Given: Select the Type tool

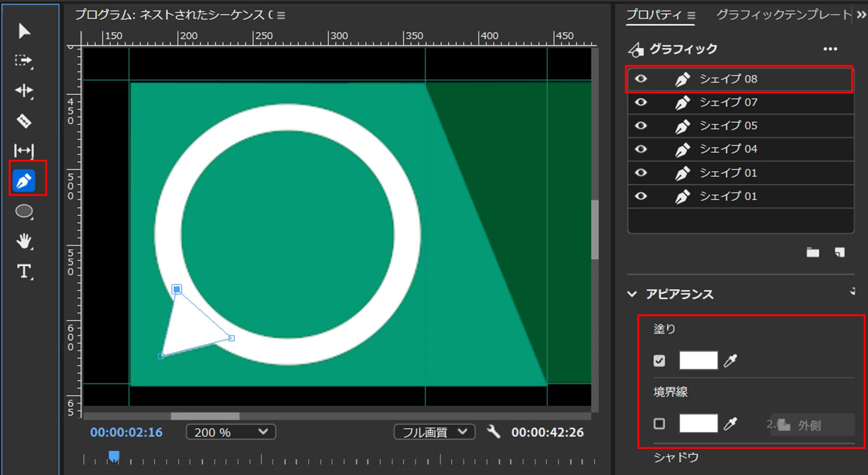Looking at the screenshot, I should [x=24, y=271].
